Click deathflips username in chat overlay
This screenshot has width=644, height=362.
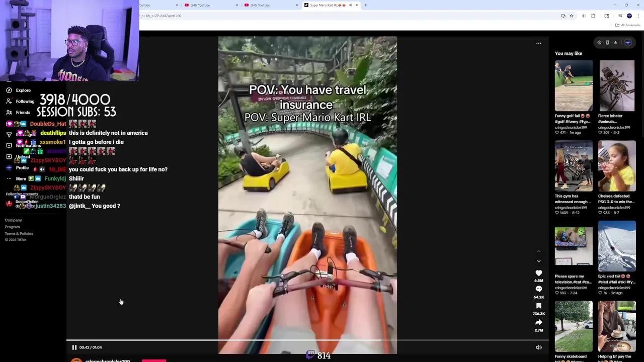tap(53, 133)
